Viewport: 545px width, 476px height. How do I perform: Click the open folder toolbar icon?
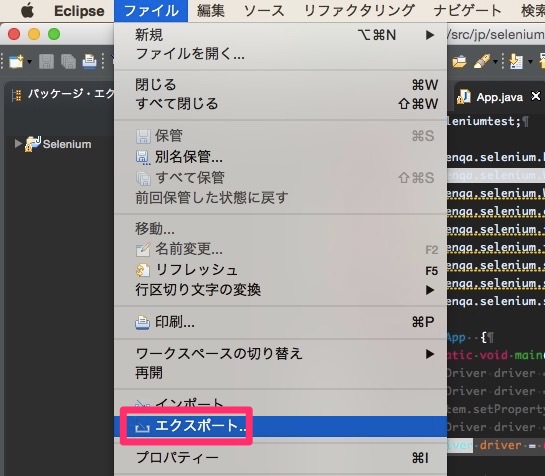click(x=459, y=62)
